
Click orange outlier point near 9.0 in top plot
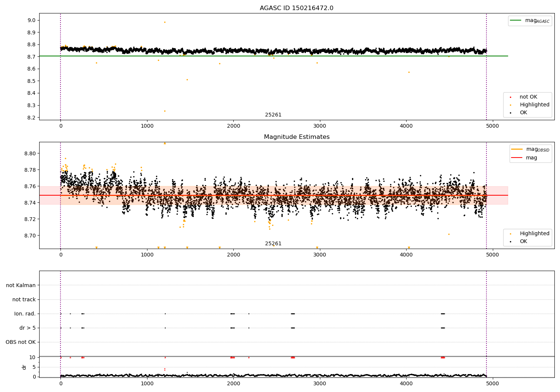pyautogui.click(x=165, y=22)
